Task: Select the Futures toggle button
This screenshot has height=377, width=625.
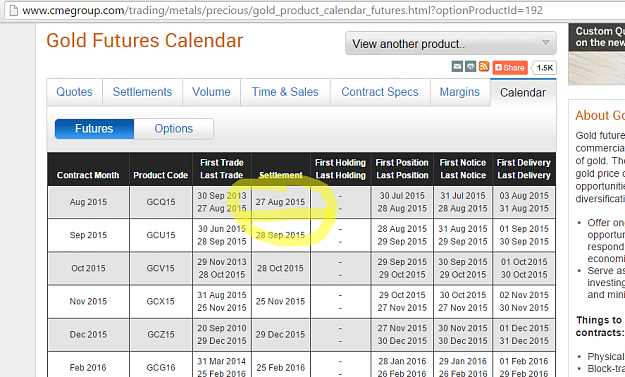Action: [94, 129]
